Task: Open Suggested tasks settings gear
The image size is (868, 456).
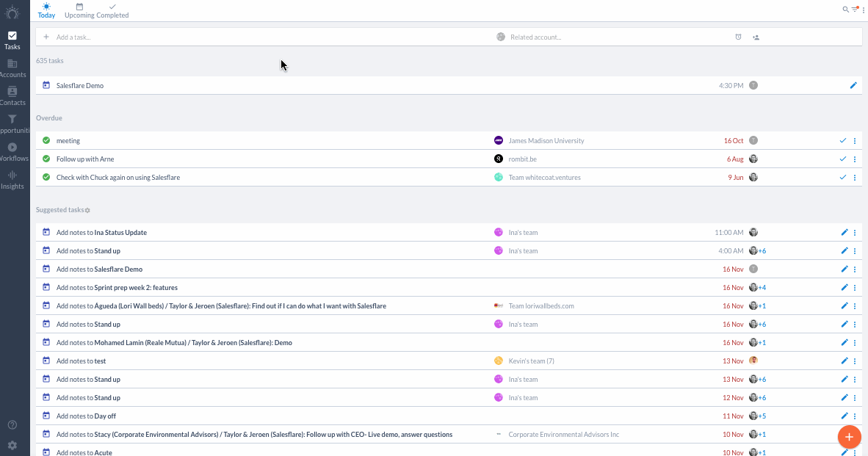Action: coord(87,210)
